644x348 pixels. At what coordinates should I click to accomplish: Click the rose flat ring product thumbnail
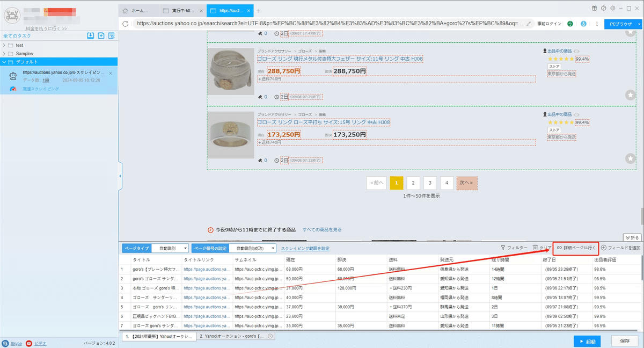[230, 135]
